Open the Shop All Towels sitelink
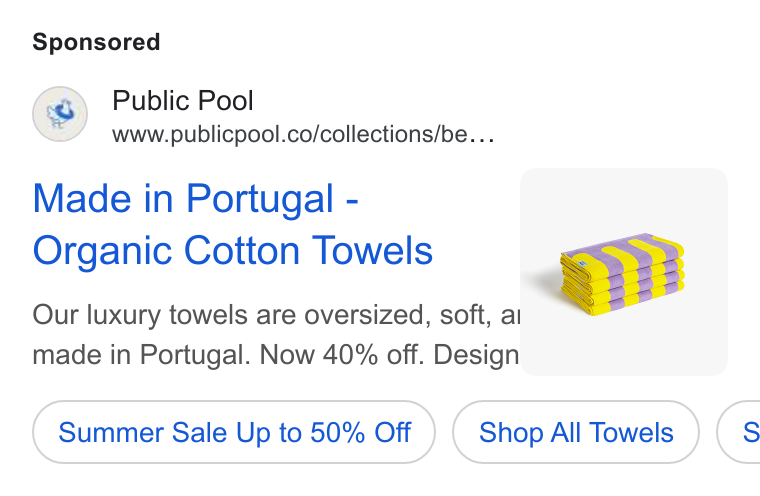 point(576,432)
